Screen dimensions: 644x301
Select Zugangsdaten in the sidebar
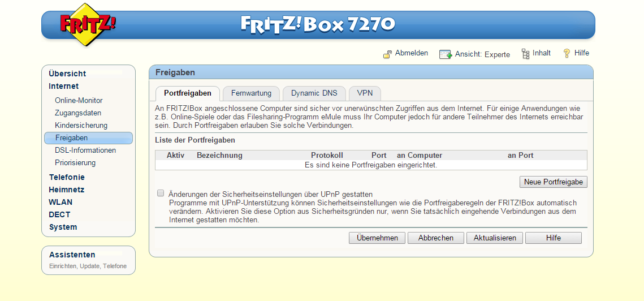[78, 113]
